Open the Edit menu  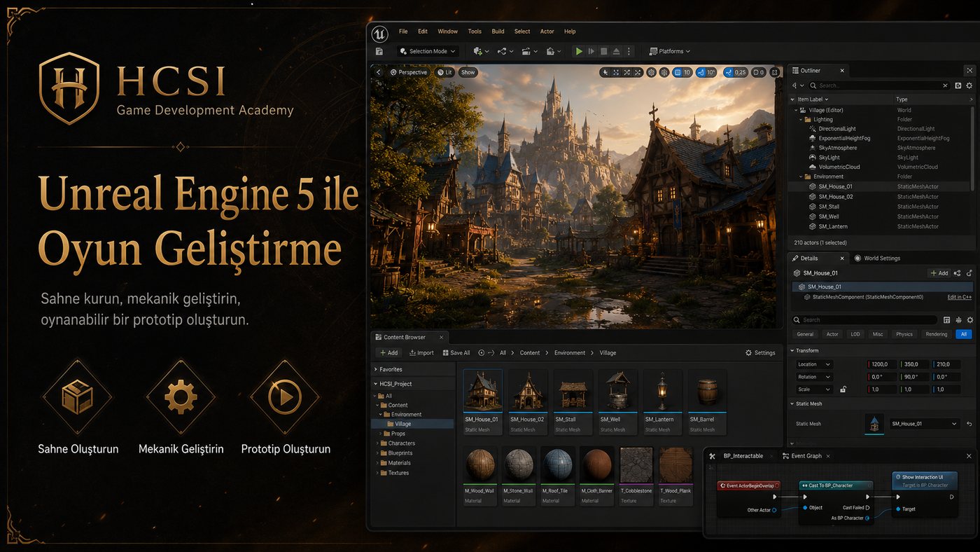pyautogui.click(x=423, y=32)
